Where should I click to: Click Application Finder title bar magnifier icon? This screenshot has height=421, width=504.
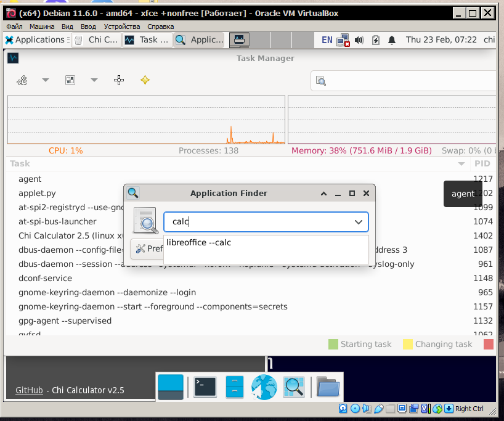click(x=132, y=193)
